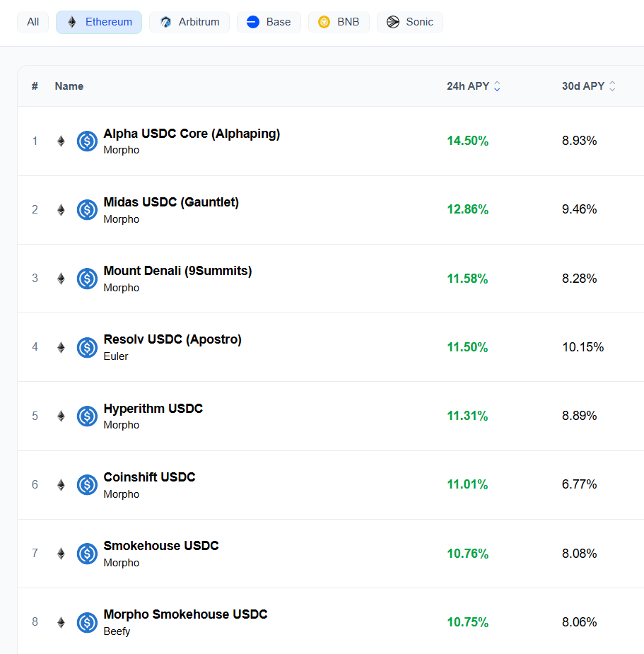Open Alpha USDC Core (Alphaping) vault

pos(192,134)
